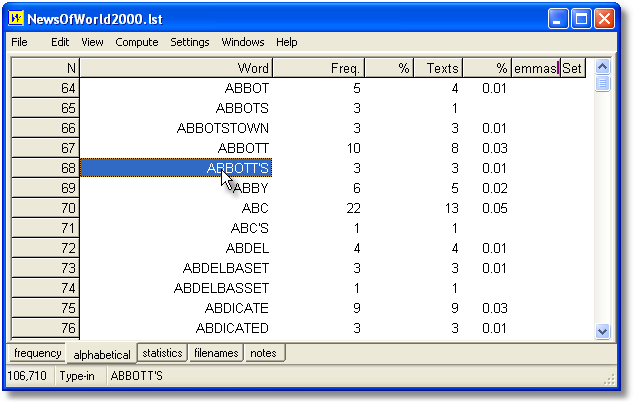Click the scrollbar down arrow
Viewport: 635px width, 405px height.
click(x=602, y=332)
